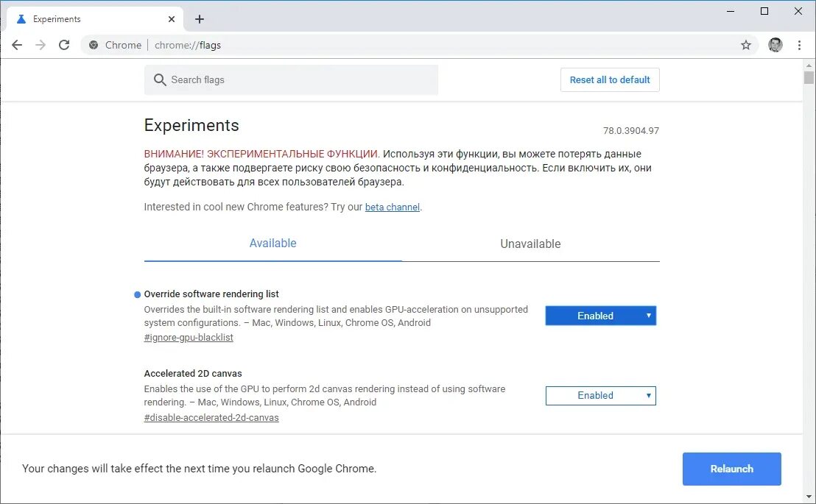The width and height of the screenshot is (816, 504).
Task: Click the forward navigation arrow
Action: [41, 46]
